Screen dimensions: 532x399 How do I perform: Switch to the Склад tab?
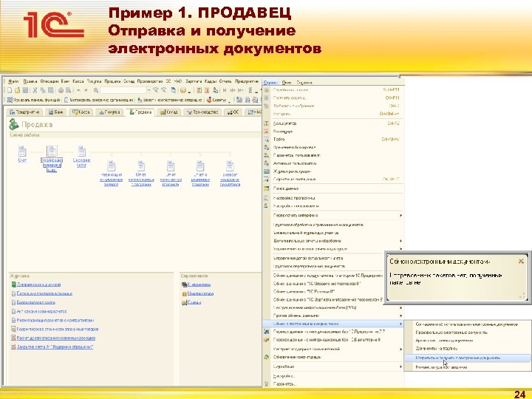(169, 112)
